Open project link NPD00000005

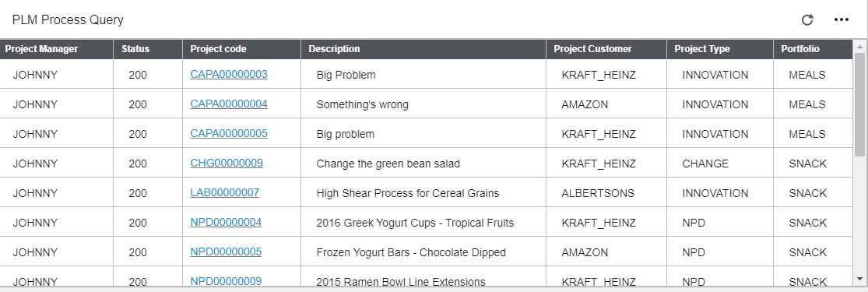226,252
